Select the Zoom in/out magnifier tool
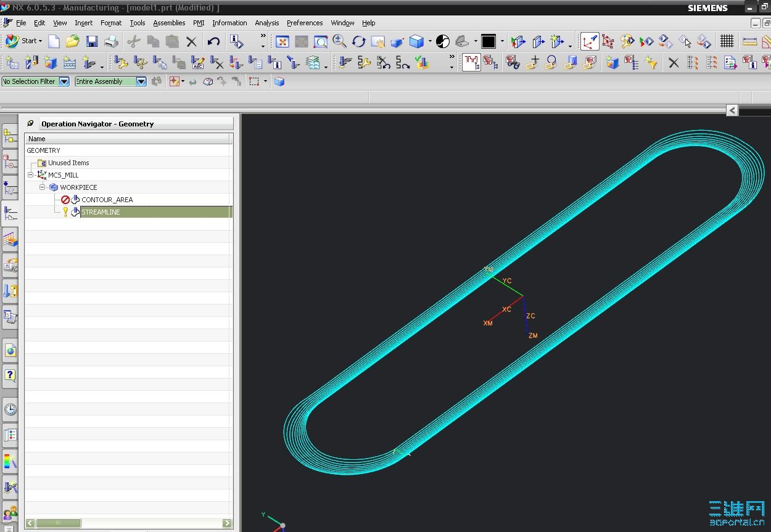This screenshot has height=532, width=771. tap(340, 41)
